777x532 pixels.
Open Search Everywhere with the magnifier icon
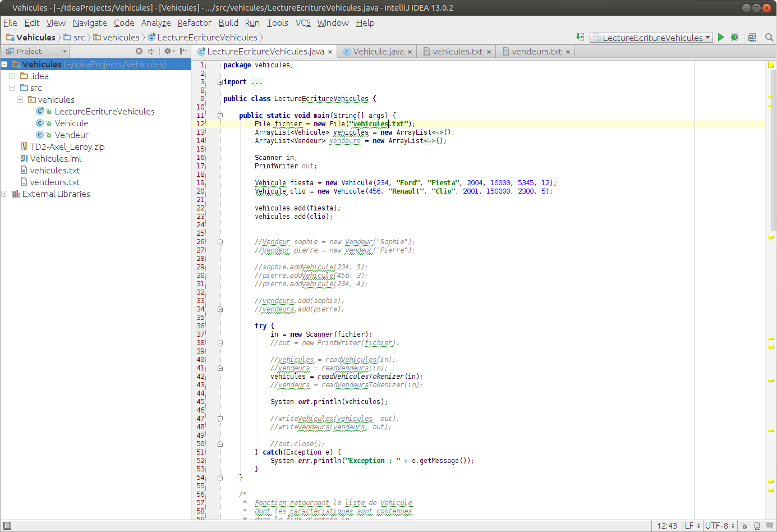(769, 37)
